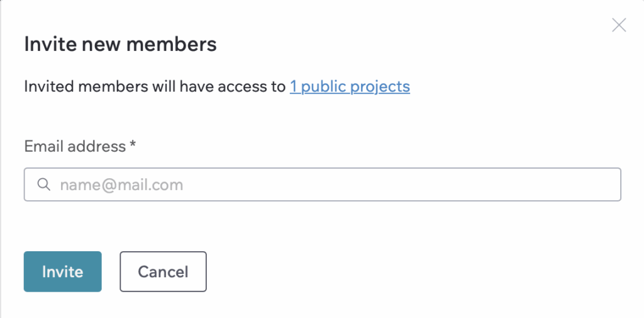Click the Invite new members heading

coord(120,44)
